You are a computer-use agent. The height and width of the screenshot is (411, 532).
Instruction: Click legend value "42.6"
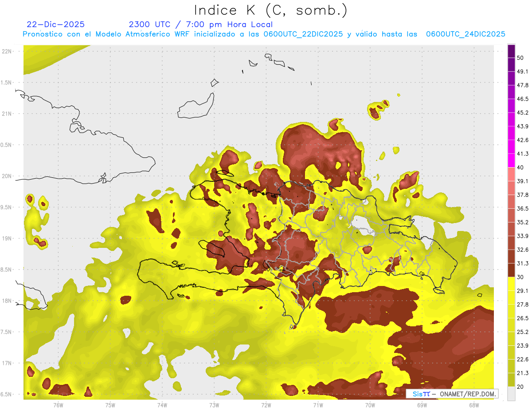tap(523, 141)
